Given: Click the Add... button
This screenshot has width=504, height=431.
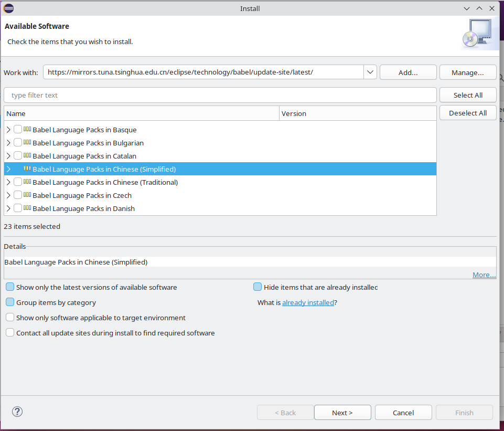Looking at the screenshot, I should (408, 72).
